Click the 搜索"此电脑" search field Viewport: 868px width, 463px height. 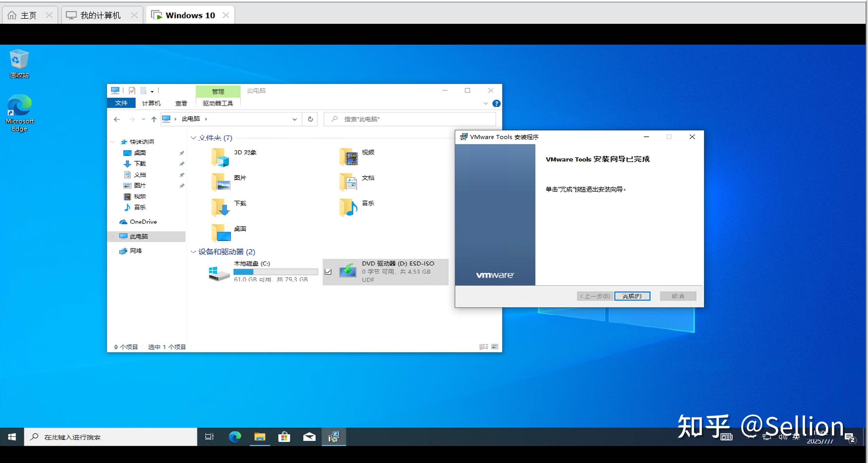pyautogui.click(x=408, y=119)
